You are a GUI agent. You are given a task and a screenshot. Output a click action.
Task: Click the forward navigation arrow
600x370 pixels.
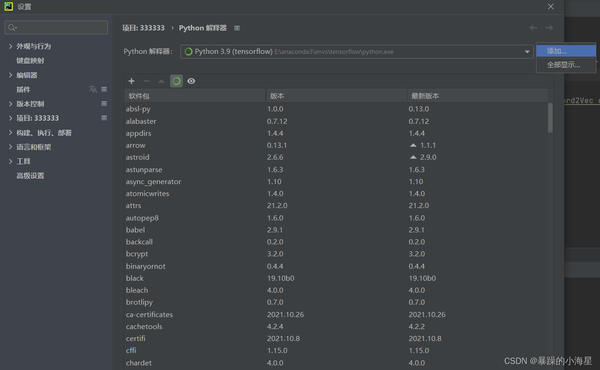(549, 28)
